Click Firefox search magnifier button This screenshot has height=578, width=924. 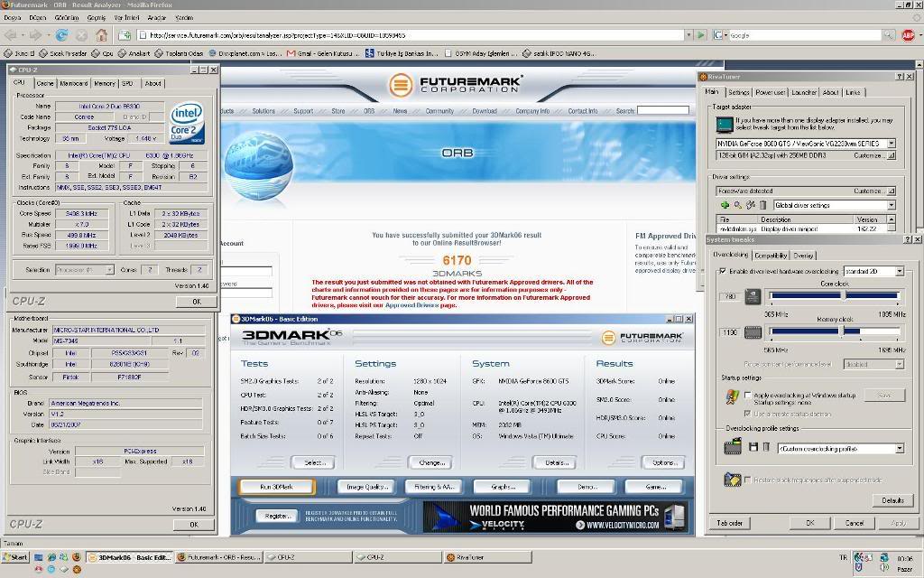[x=889, y=35]
